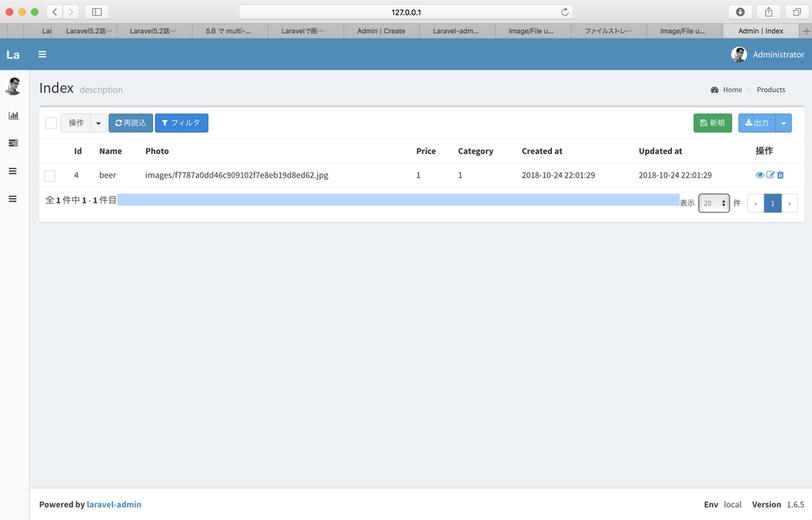Open the user avatar thumbnail in sidebar
Viewport: 812px width, 520px height.
13,86
